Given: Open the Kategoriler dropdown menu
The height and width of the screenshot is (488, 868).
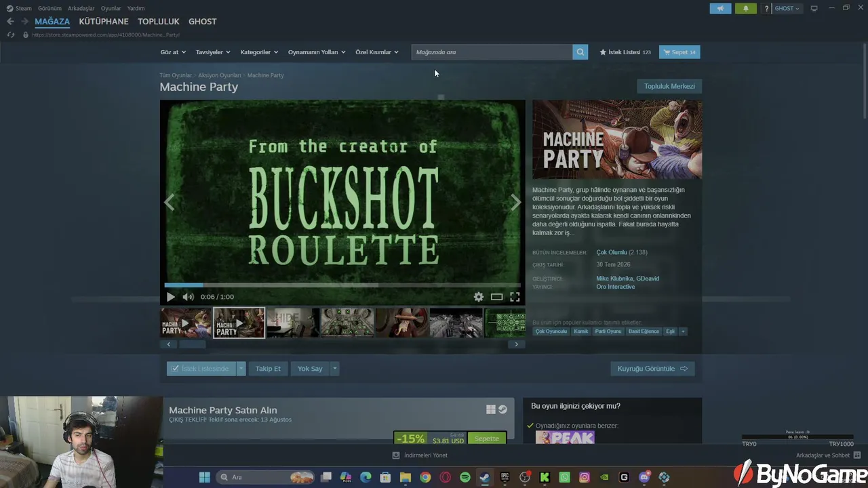Looking at the screenshot, I should [x=259, y=52].
